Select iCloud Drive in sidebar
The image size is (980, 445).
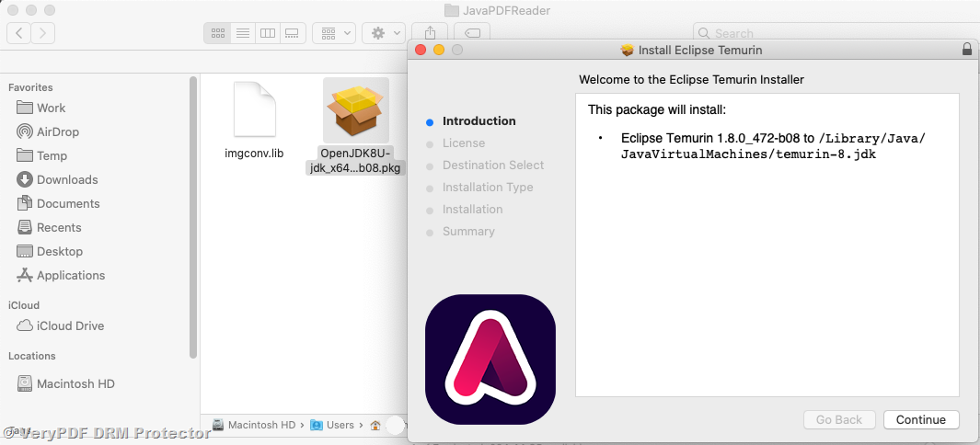pos(70,325)
